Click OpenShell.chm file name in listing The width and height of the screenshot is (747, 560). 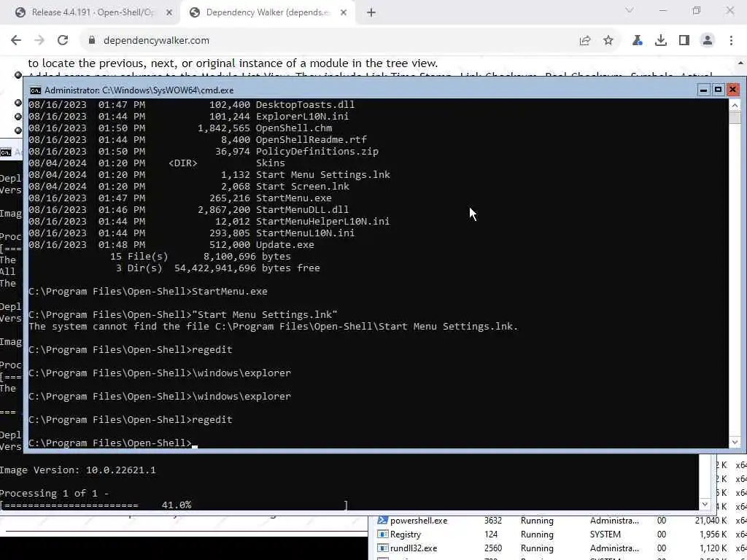pyautogui.click(x=294, y=128)
